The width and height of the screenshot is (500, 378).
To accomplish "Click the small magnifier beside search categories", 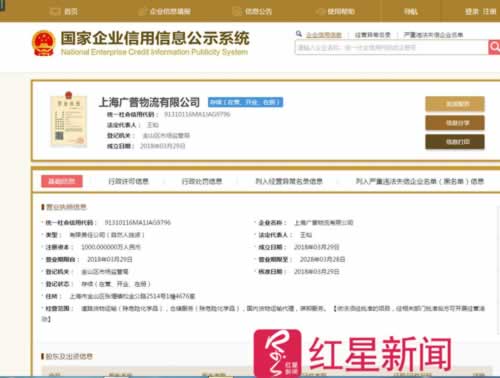I will point(299,34).
